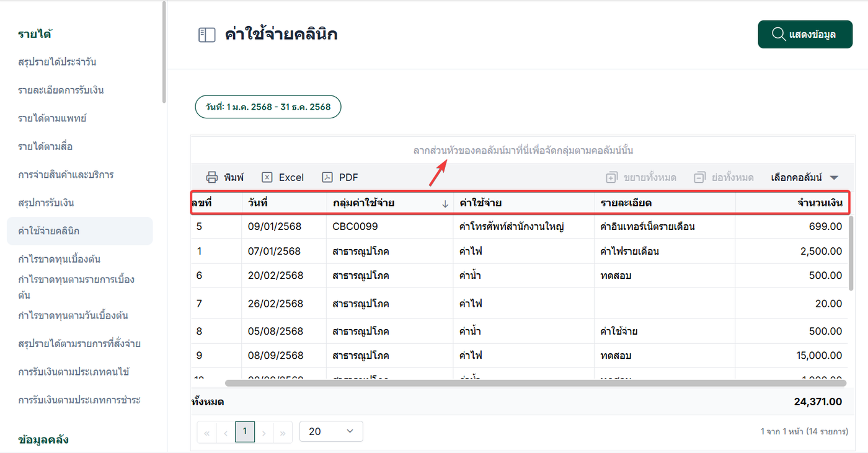Select สรุปการรับเงิน in the sidebar

46,203
